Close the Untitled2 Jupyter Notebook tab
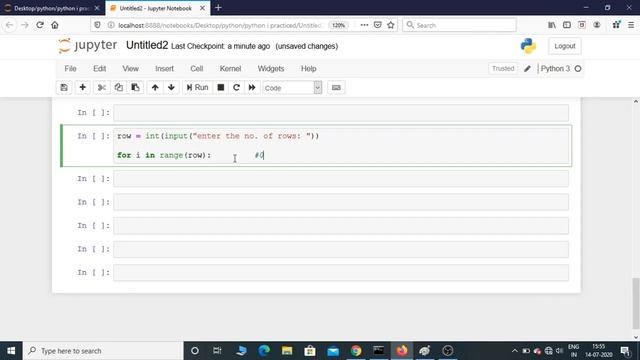 pyautogui.click(x=202, y=8)
